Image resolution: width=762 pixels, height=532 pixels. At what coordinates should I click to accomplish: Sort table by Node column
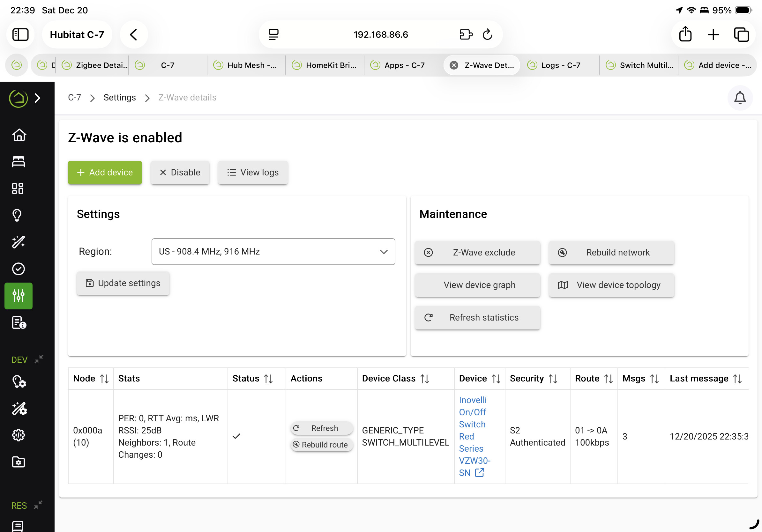pyautogui.click(x=104, y=379)
